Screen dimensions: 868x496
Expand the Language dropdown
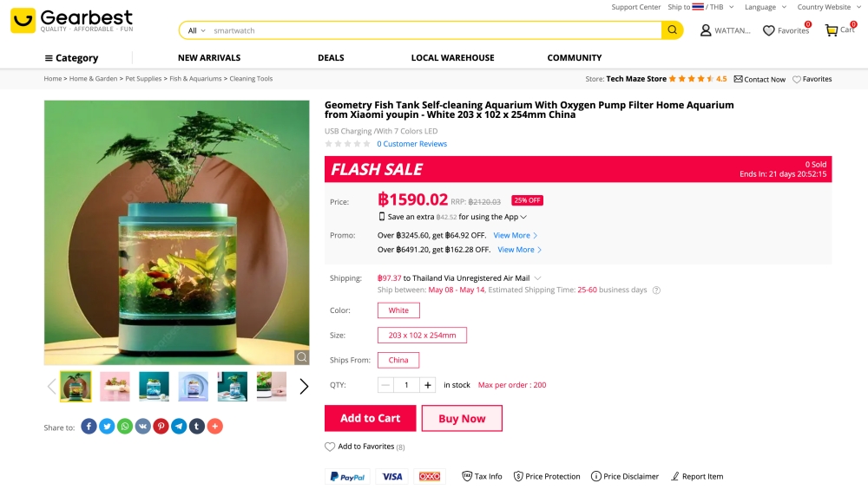coord(764,7)
